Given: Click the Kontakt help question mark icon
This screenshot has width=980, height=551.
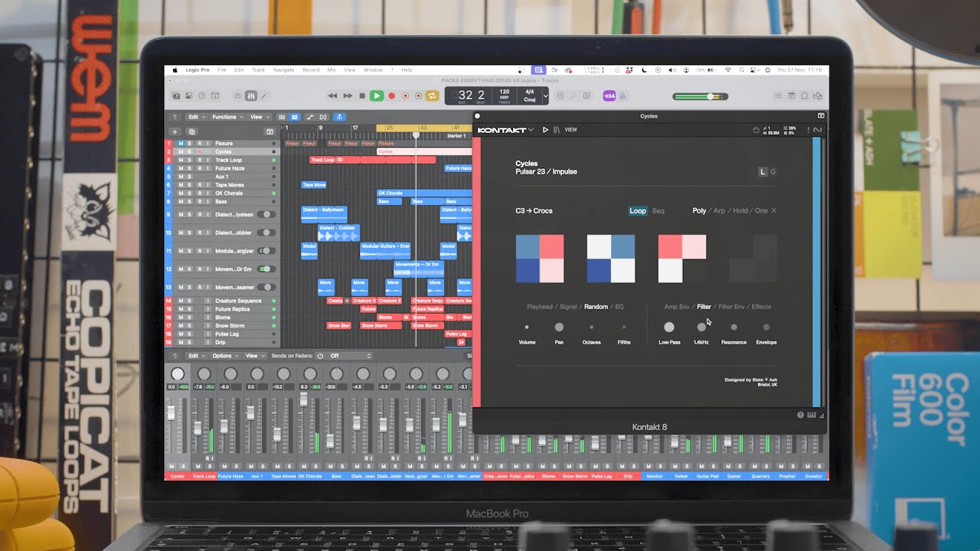Looking at the screenshot, I should [801, 415].
